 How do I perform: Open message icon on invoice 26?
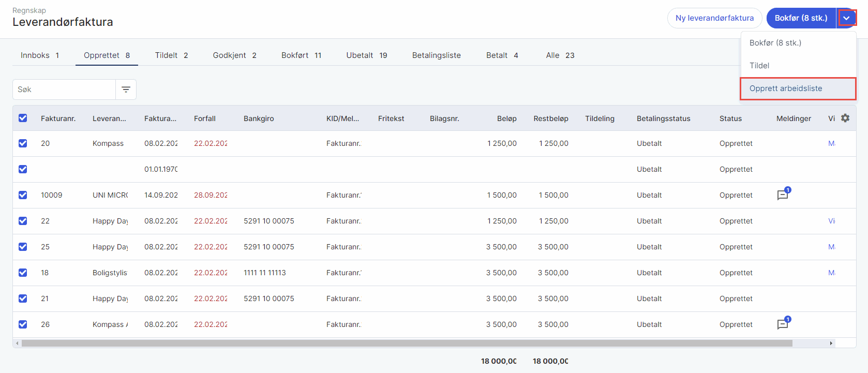(x=783, y=324)
